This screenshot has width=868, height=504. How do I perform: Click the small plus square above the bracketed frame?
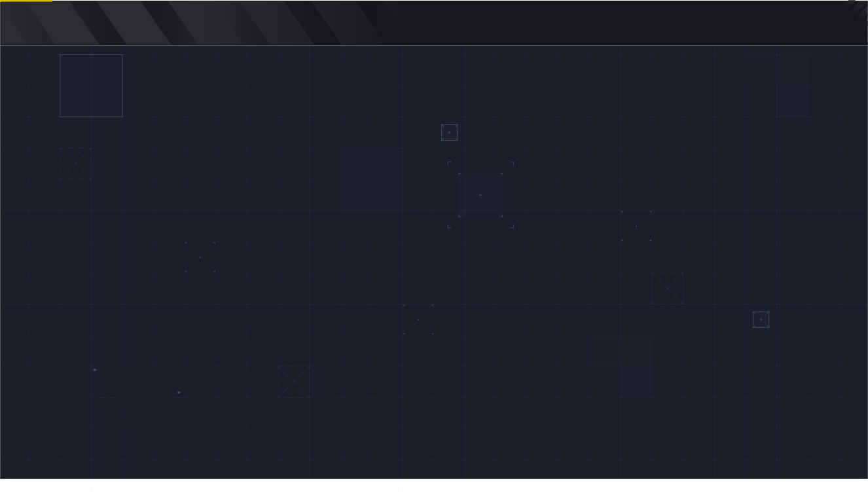click(449, 132)
